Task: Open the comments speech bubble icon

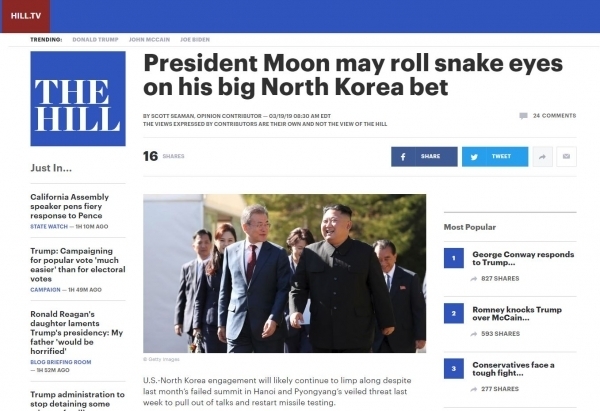Action: coord(523,116)
